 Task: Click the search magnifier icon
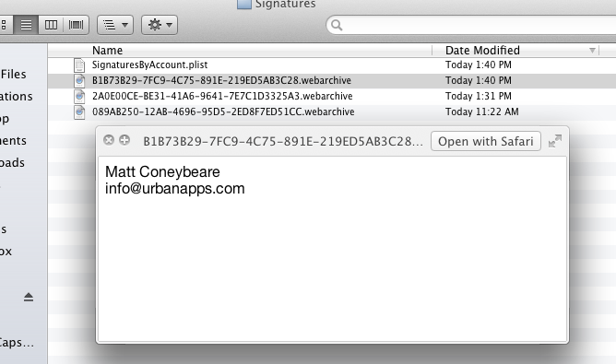tap(337, 25)
